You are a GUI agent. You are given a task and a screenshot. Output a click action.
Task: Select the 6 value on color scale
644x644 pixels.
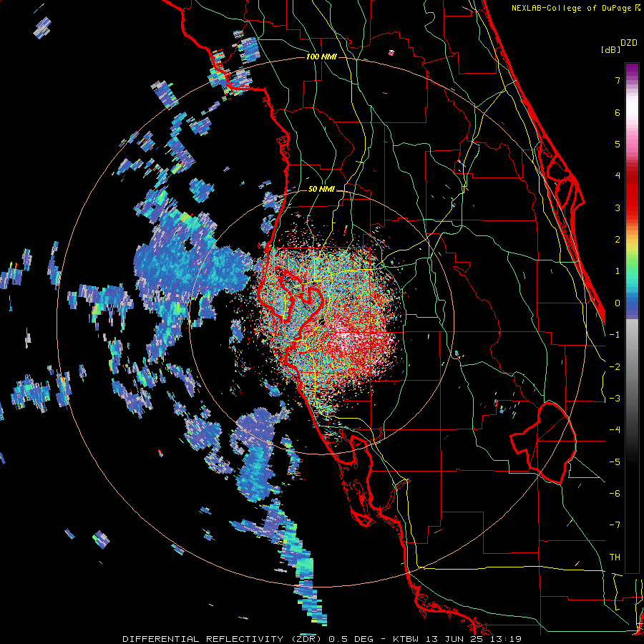tap(618, 112)
